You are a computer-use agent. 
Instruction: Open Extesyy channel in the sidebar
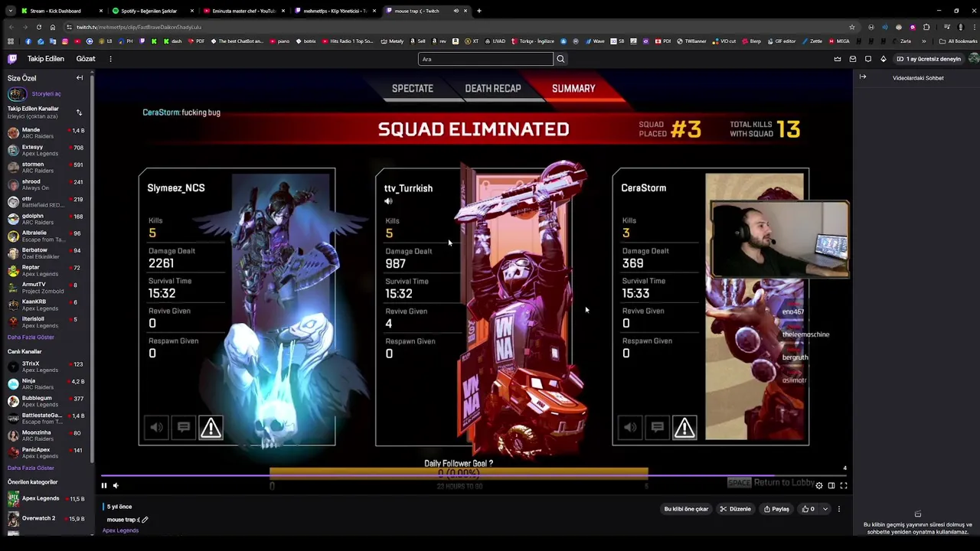tap(46, 150)
